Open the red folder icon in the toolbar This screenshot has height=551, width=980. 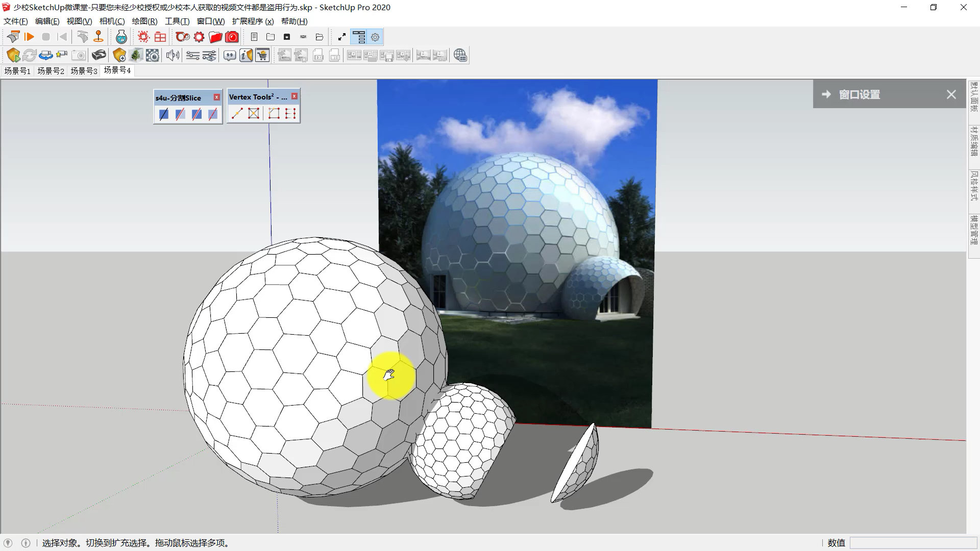[215, 37]
